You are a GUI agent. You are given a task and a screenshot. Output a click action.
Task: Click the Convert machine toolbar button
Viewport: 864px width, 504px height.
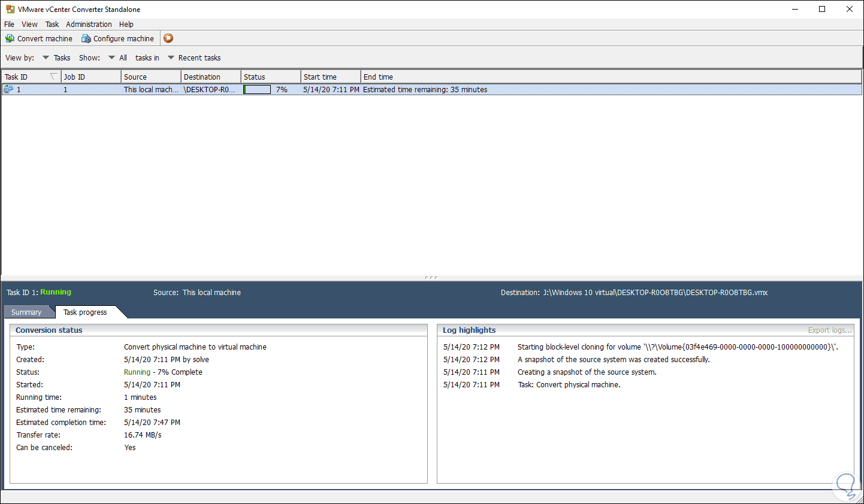click(39, 38)
